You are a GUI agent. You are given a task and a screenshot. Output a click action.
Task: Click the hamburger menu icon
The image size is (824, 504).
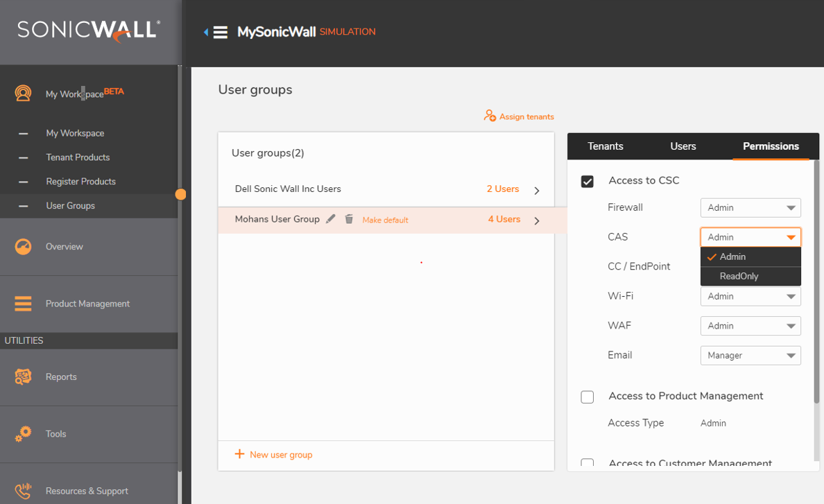[220, 32]
